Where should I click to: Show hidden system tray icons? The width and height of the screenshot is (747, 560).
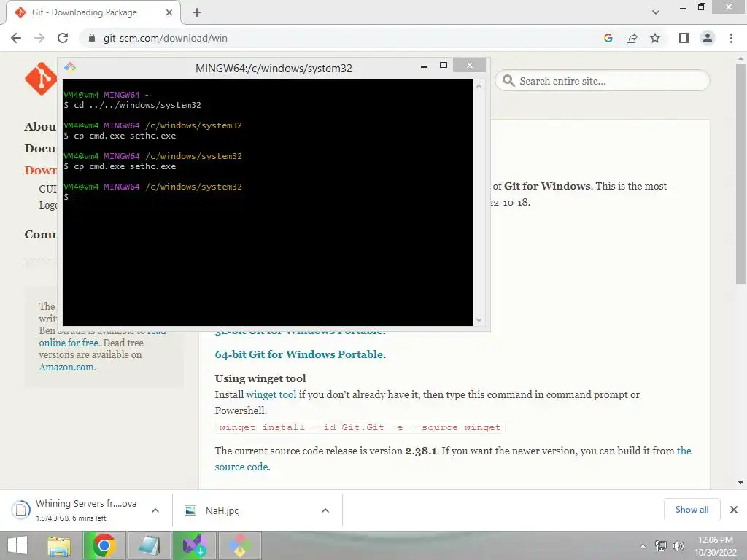pyautogui.click(x=643, y=546)
